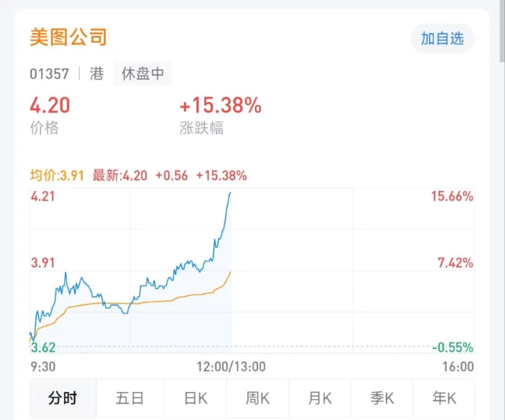Screen dimensions: 505x420
Task: Add stock via 加自选 button
Action: tap(442, 39)
